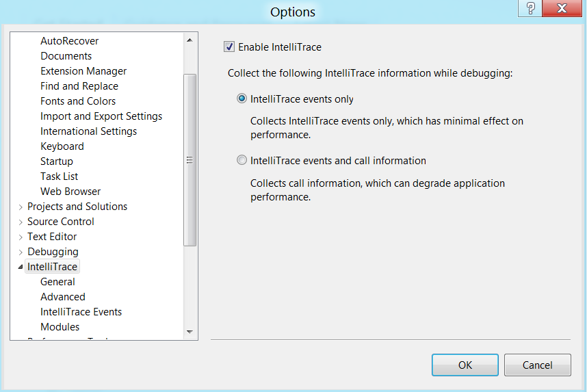
Task: Select IntelliTrace events and call information
Action: pyautogui.click(x=242, y=160)
